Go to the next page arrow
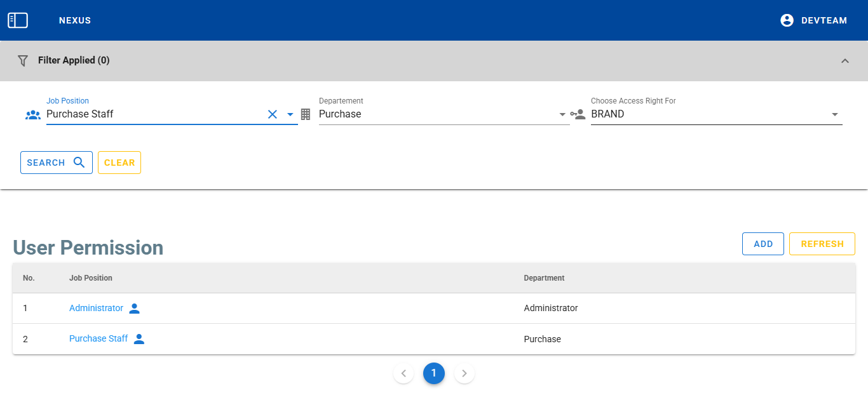868x400 pixels. [465, 373]
